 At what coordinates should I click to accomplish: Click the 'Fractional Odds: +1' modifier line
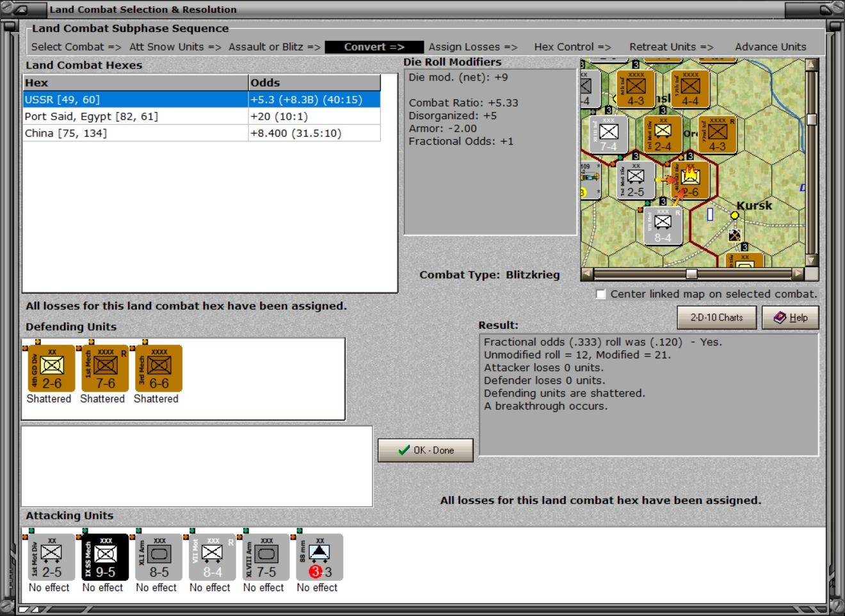461,141
